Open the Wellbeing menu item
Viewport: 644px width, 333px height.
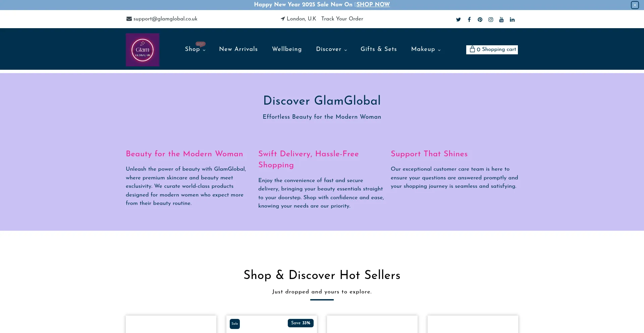[287, 49]
